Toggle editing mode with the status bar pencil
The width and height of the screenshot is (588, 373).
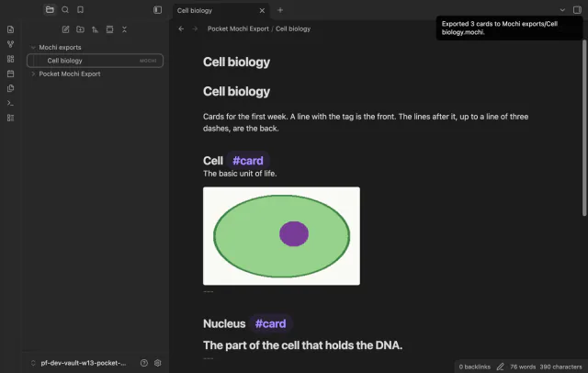(x=500, y=367)
